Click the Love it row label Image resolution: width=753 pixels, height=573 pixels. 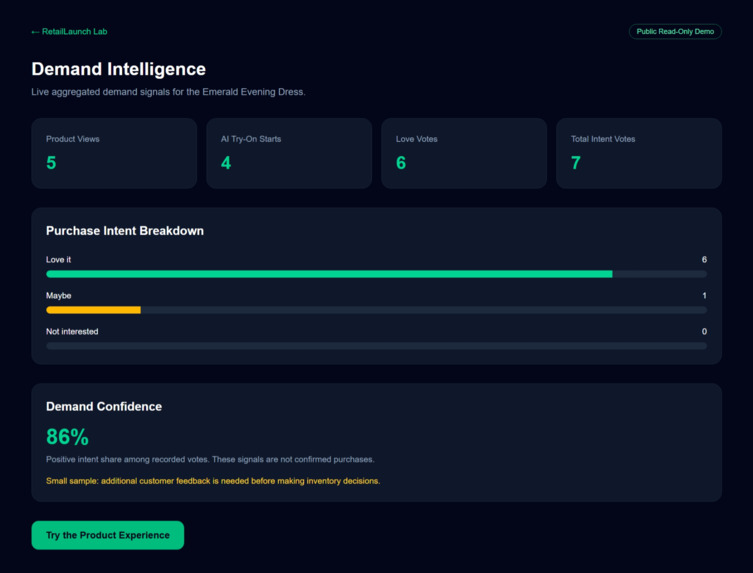pos(59,260)
